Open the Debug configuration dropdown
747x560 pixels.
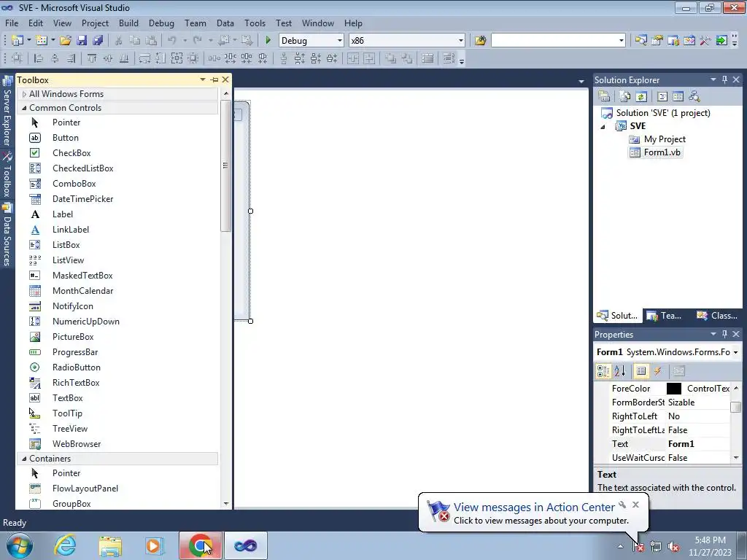click(340, 41)
